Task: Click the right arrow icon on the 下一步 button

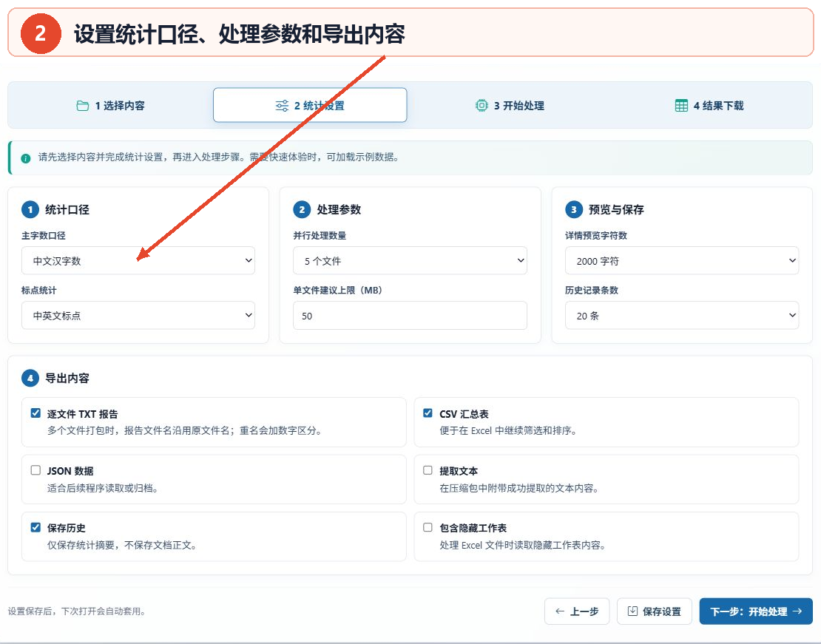Action: 797,611
